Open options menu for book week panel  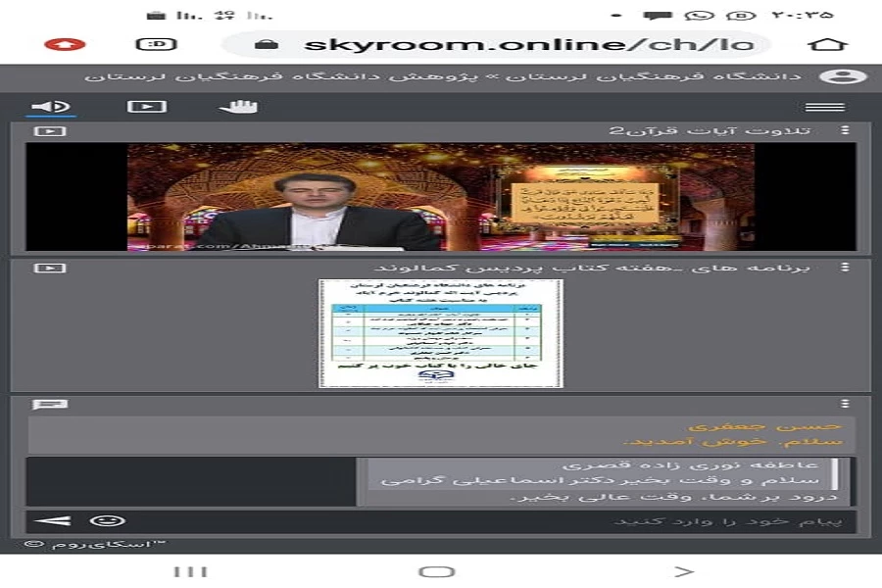point(845,268)
